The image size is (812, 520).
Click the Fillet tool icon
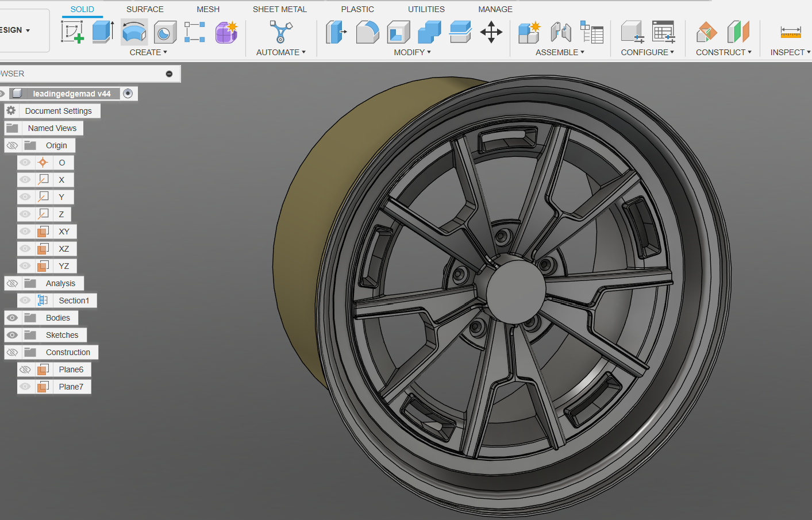click(x=367, y=32)
